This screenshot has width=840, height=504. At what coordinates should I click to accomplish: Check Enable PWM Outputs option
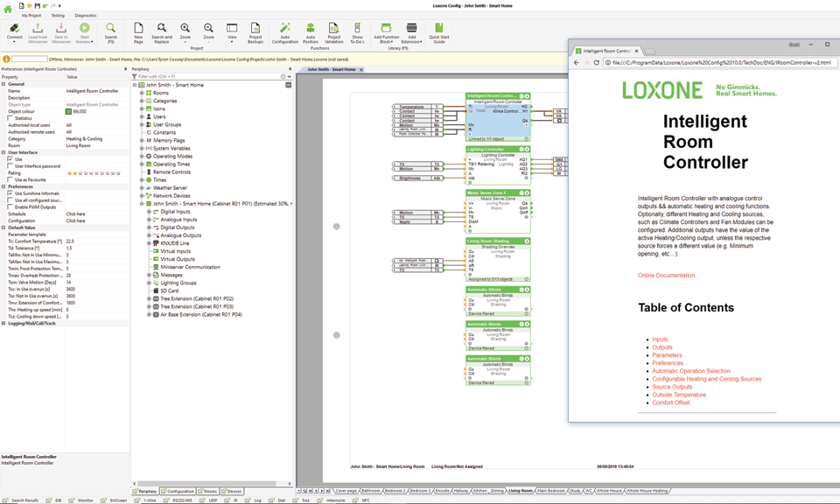(x=10, y=206)
